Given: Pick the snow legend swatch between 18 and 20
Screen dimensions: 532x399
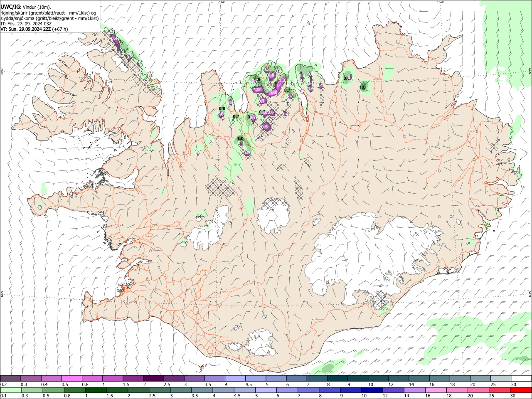Looking at the screenshot, I should (459, 378).
